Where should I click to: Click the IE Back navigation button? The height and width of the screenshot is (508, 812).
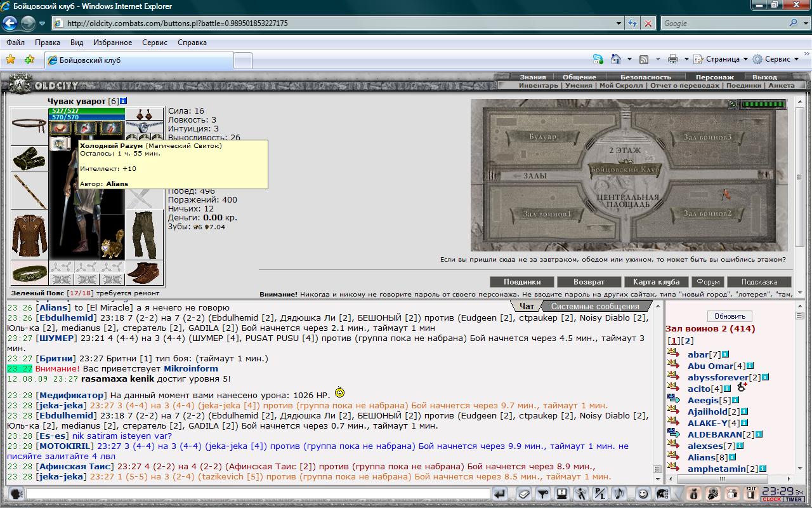tap(10, 23)
